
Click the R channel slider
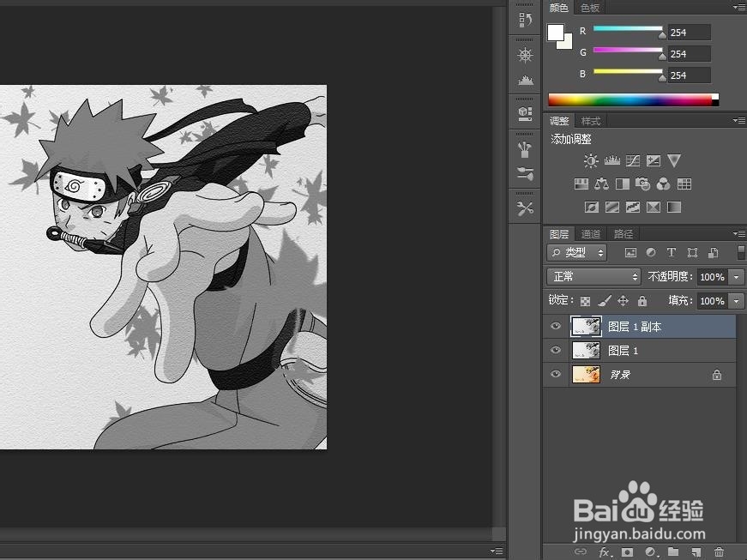coord(628,29)
